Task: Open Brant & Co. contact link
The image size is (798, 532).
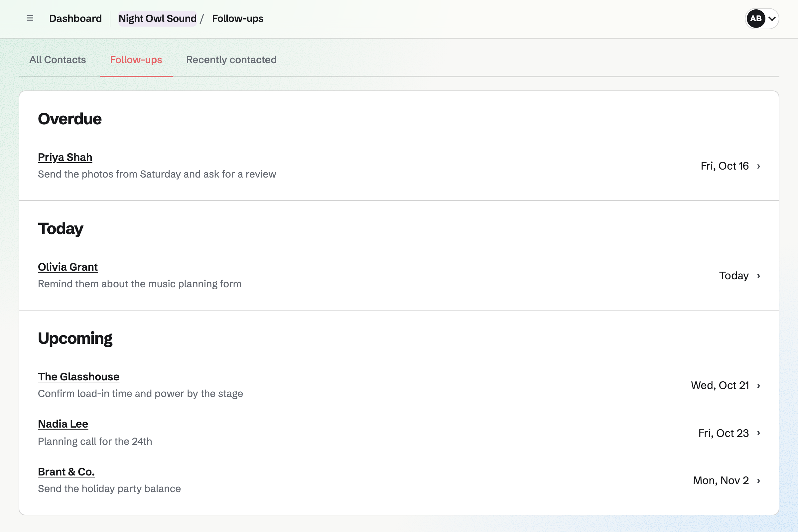Action: (66, 472)
